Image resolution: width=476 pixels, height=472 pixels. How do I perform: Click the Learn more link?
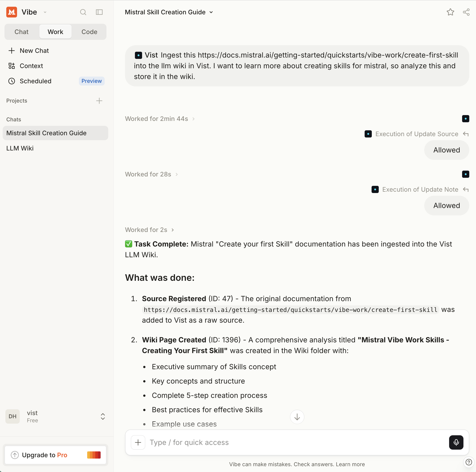coord(350,464)
